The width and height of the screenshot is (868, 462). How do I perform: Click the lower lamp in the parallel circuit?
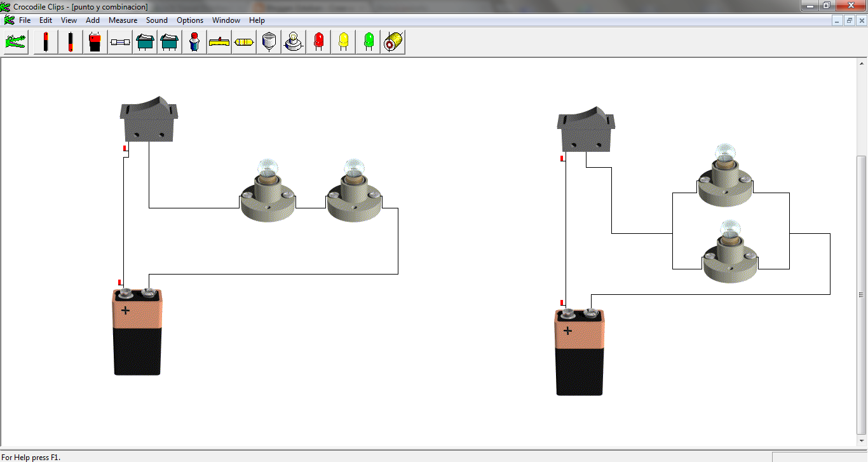click(730, 252)
